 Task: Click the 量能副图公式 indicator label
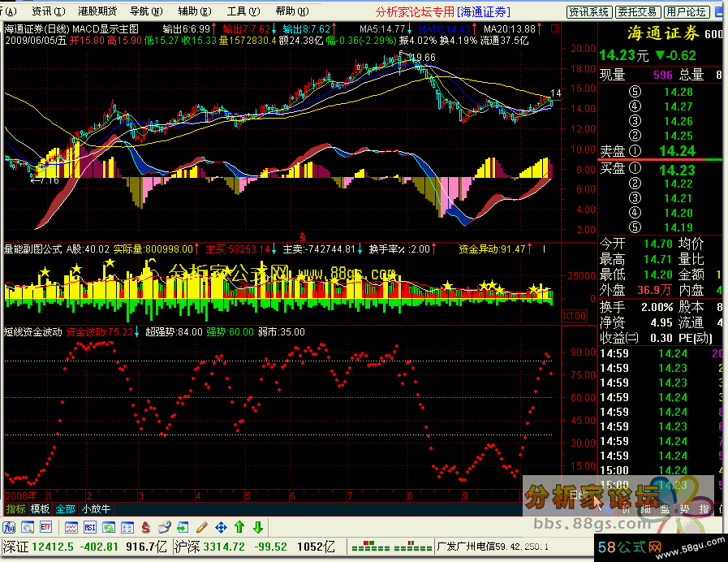tap(33, 249)
